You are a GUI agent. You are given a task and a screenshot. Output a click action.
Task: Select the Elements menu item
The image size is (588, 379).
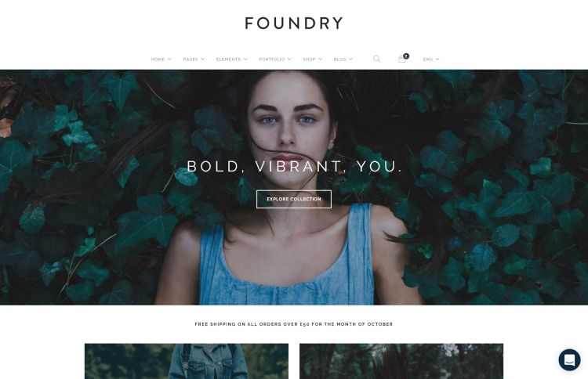(228, 60)
